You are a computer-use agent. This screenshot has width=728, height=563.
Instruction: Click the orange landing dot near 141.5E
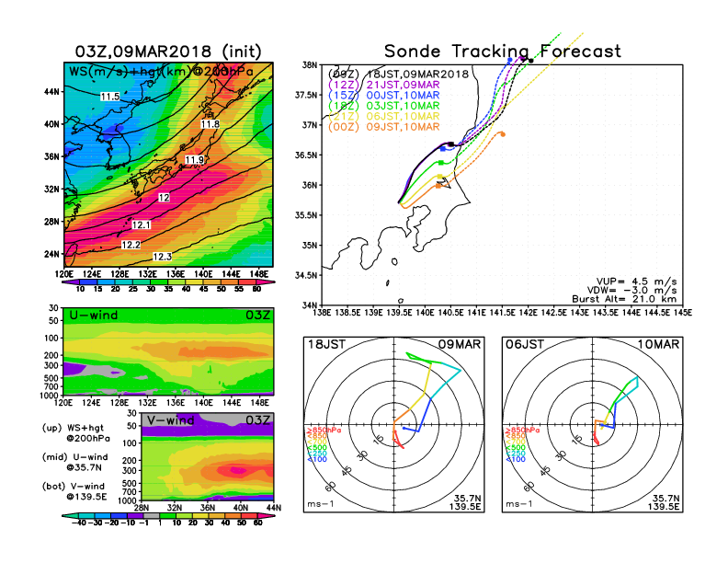(x=503, y=134)
